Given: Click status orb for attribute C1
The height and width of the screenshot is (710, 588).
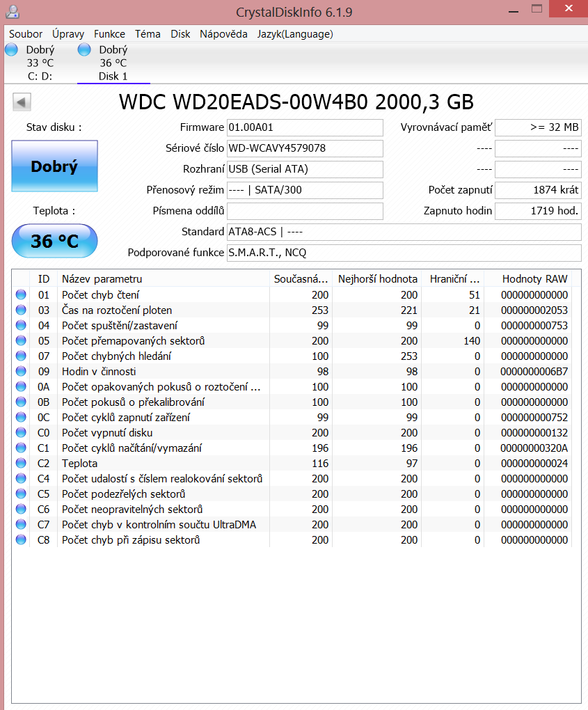Looking at the screenshot, I should [x=21, y=448].
